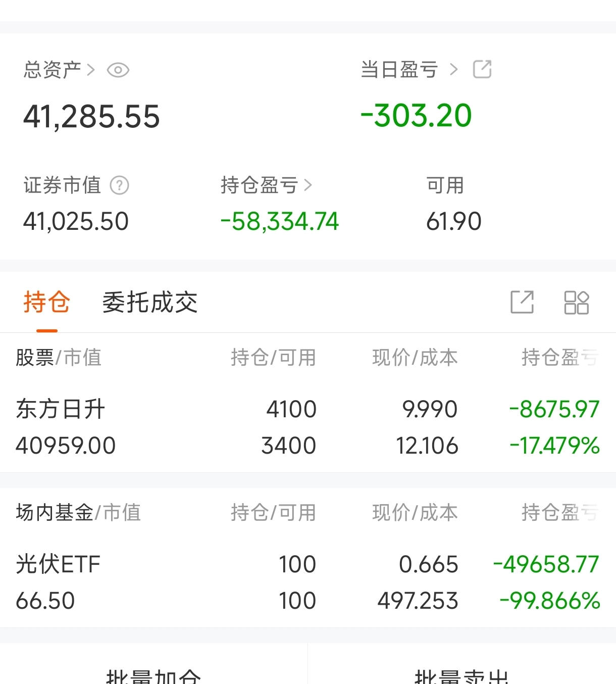Tap the 批量卖出 button

pyautogui.click(x=461, y=675)
